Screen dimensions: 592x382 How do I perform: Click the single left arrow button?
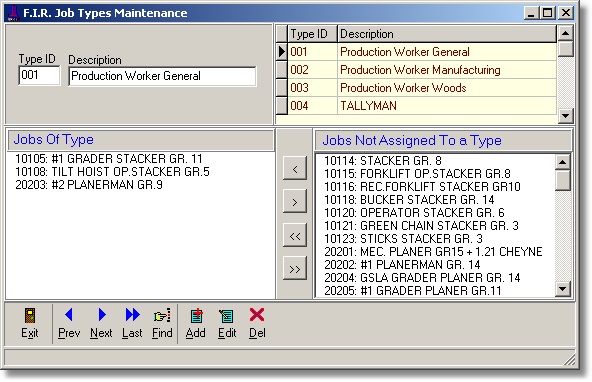tap(295, 169)
